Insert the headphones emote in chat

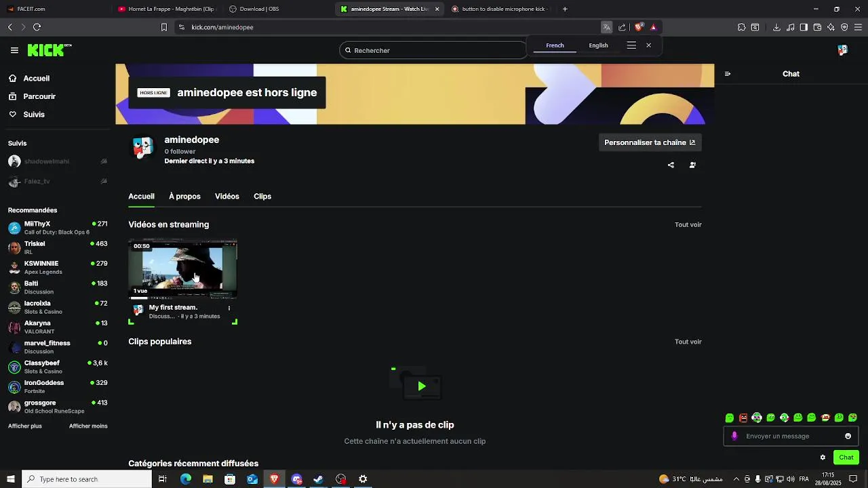(x=757, y=418)
